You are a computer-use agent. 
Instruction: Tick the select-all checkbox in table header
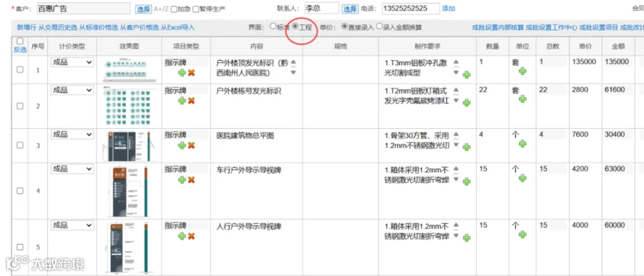[20, 41]
